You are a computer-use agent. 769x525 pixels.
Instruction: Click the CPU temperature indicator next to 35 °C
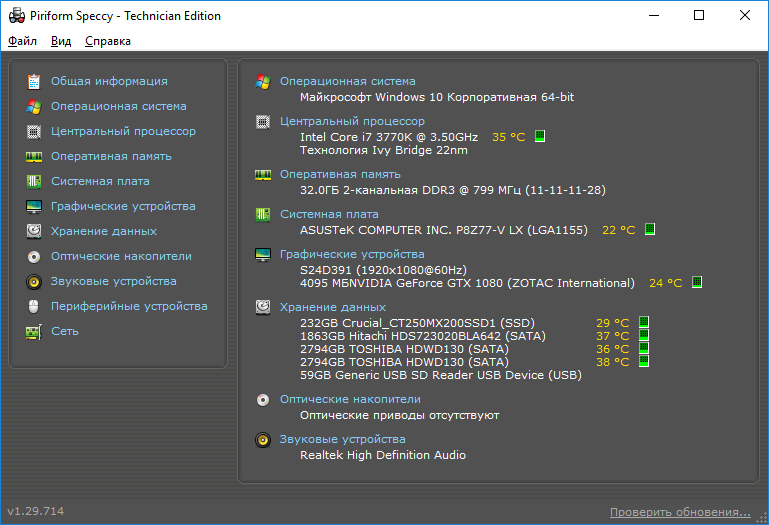(540, 136)
